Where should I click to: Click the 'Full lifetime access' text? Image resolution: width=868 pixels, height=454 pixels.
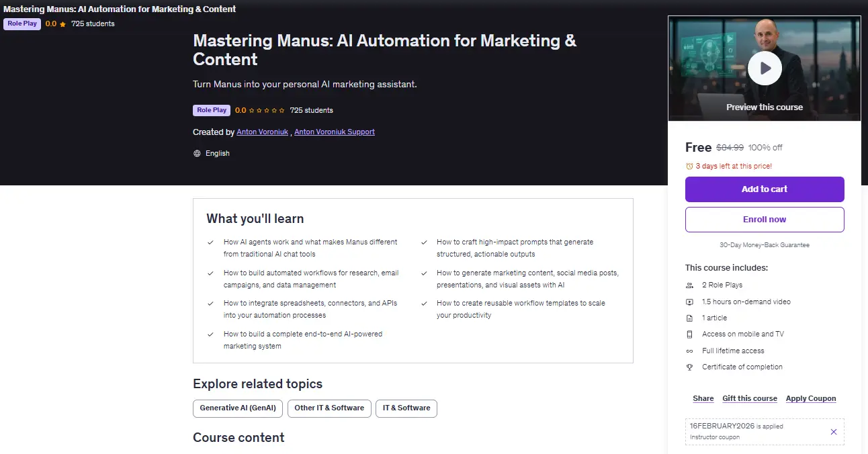pos(733,351)
